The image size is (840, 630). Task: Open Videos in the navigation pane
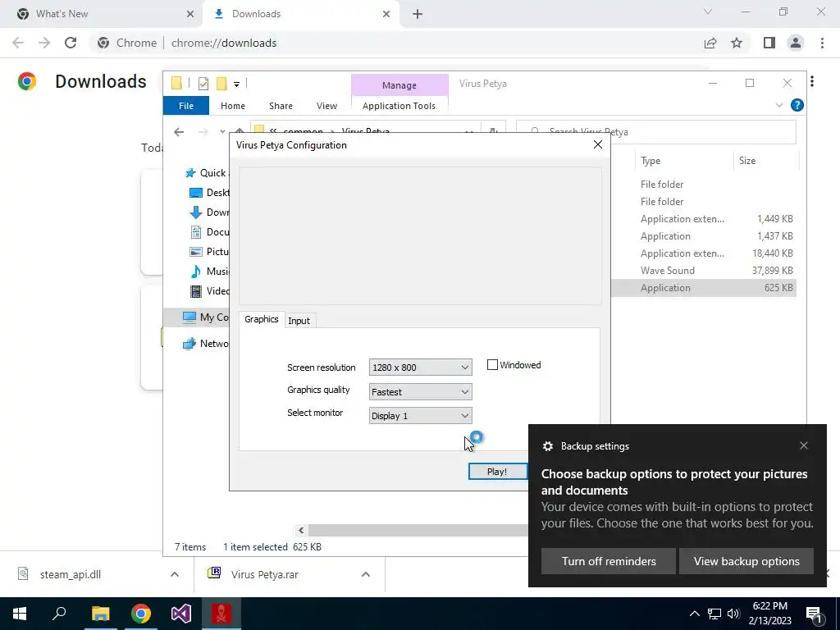pos(209,291)
